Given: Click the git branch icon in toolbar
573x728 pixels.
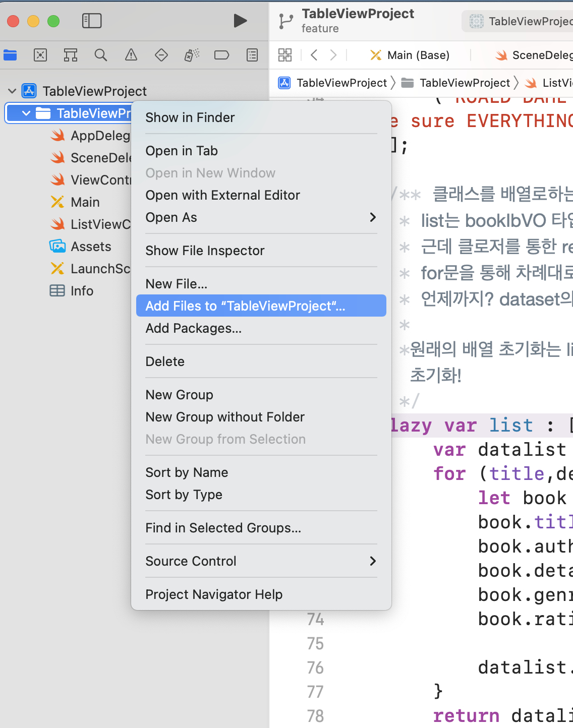Looking at the screenshot, I should [285, 21].
